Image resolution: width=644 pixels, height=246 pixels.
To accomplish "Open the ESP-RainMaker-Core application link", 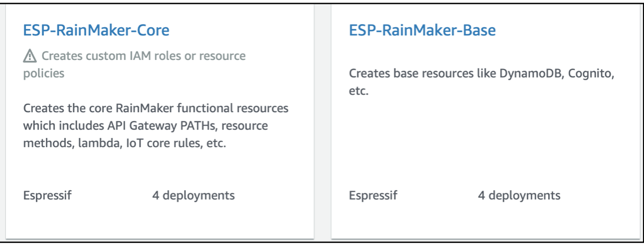I will (x=96, y=30).
